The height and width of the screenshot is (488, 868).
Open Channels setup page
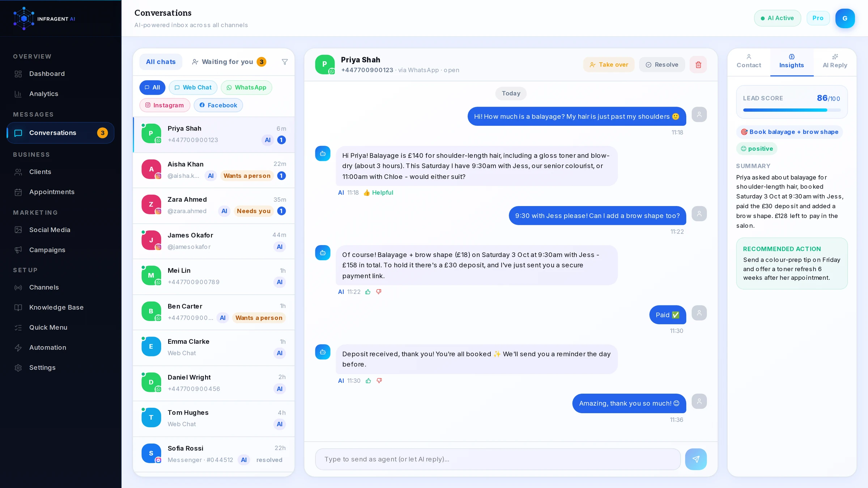pyautogui.click(x=60, y=287)
